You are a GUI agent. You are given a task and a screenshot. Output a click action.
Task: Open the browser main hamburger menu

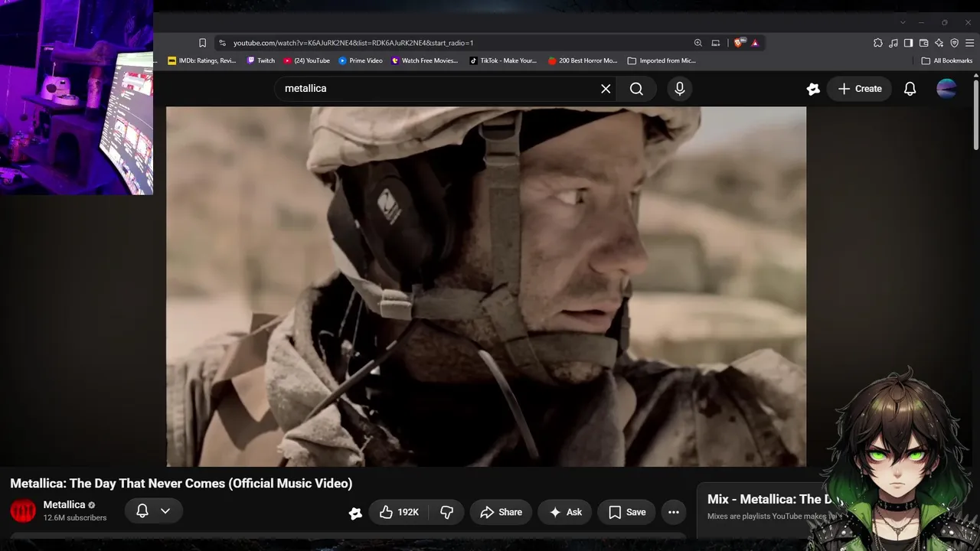coord(969,43)
